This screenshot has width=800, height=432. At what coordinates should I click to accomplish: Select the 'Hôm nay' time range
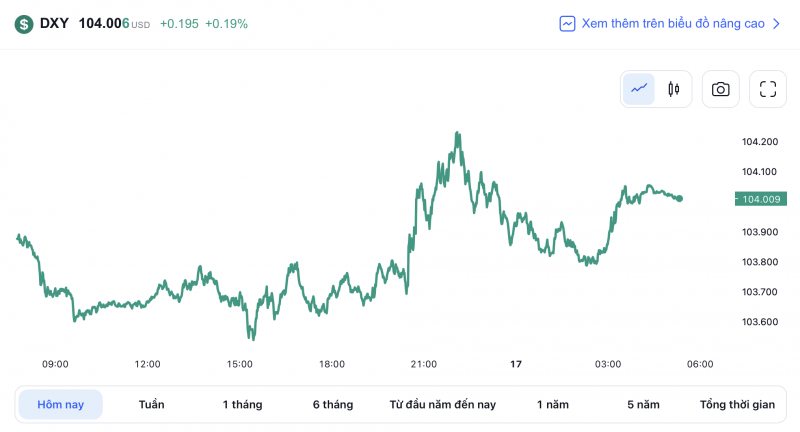click(x=60, y=404)
